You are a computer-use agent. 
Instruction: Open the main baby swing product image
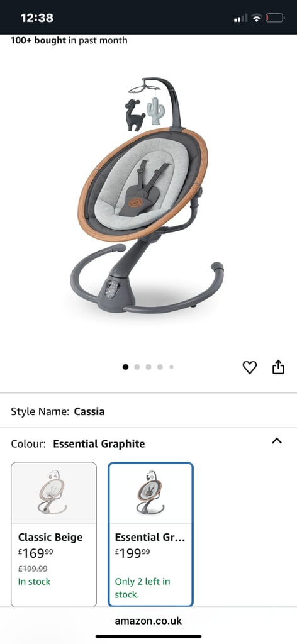[x=147, y=195]
